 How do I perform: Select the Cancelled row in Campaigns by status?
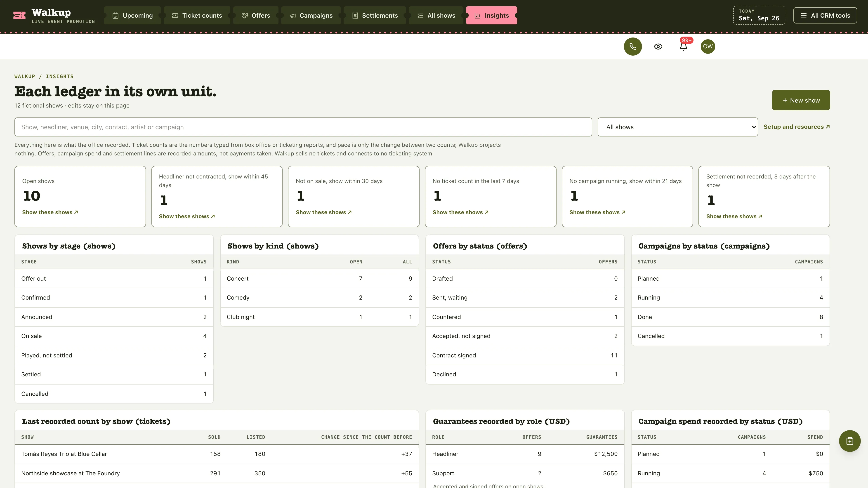731,336
